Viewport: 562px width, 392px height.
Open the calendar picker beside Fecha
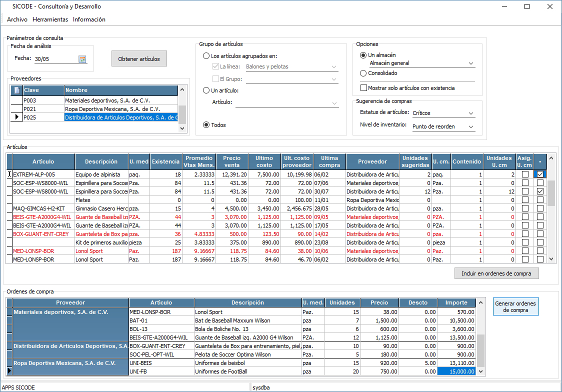82,59
